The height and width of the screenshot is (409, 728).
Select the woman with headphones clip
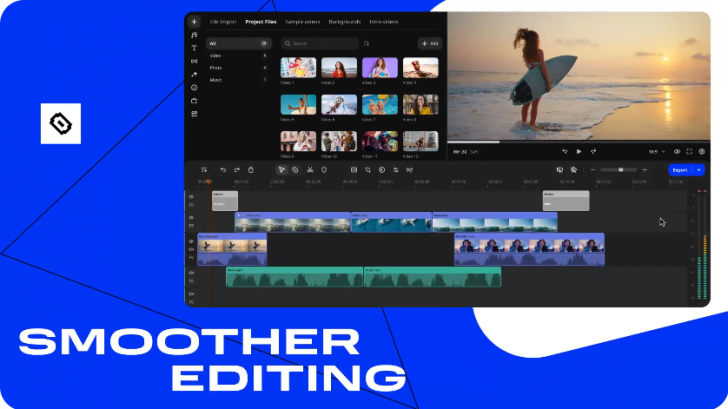[x=529, y=249]
